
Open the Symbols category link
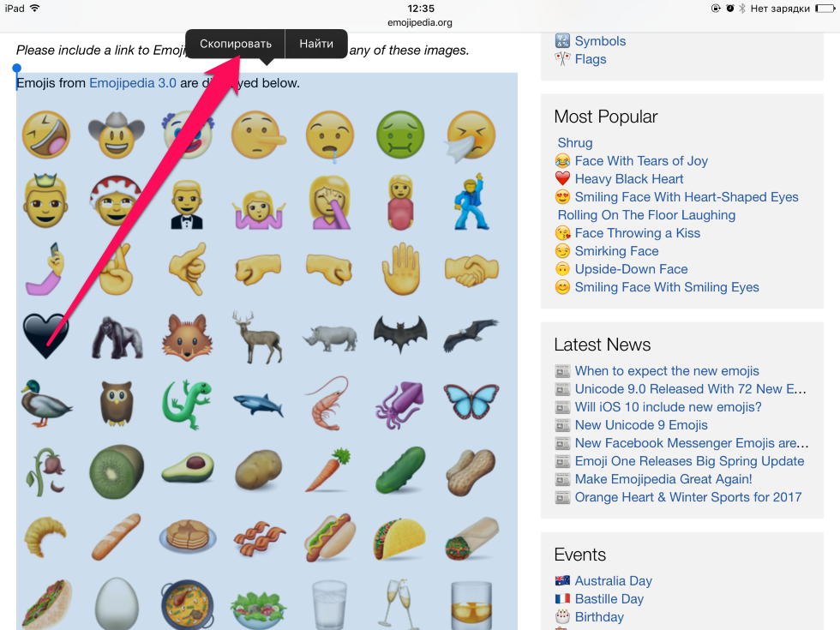coord(599,41)
